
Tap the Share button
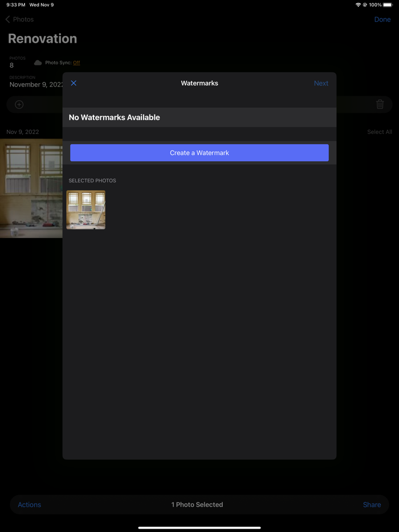(x=372, y=505)
